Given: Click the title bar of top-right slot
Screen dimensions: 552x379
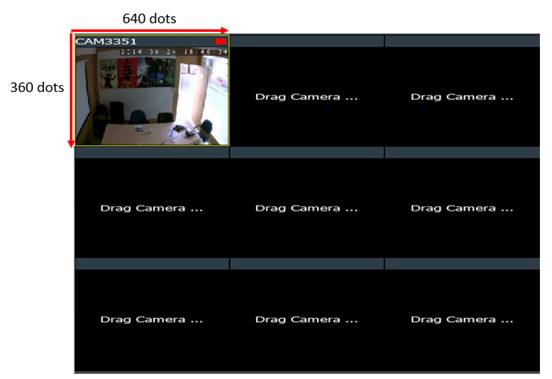Looking at the screenshot, I should (462, 41).
